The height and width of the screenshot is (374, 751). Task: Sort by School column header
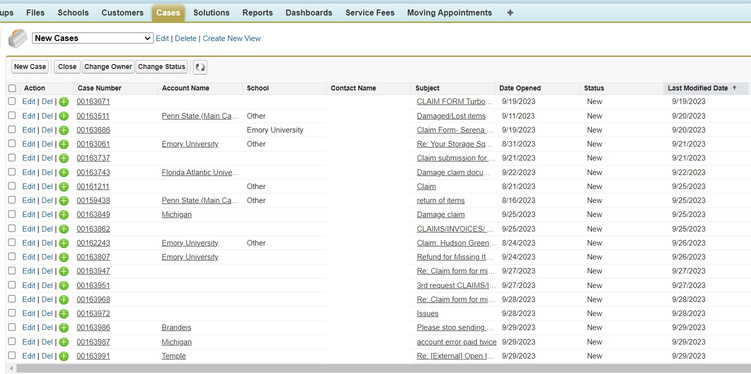[258, 88]
